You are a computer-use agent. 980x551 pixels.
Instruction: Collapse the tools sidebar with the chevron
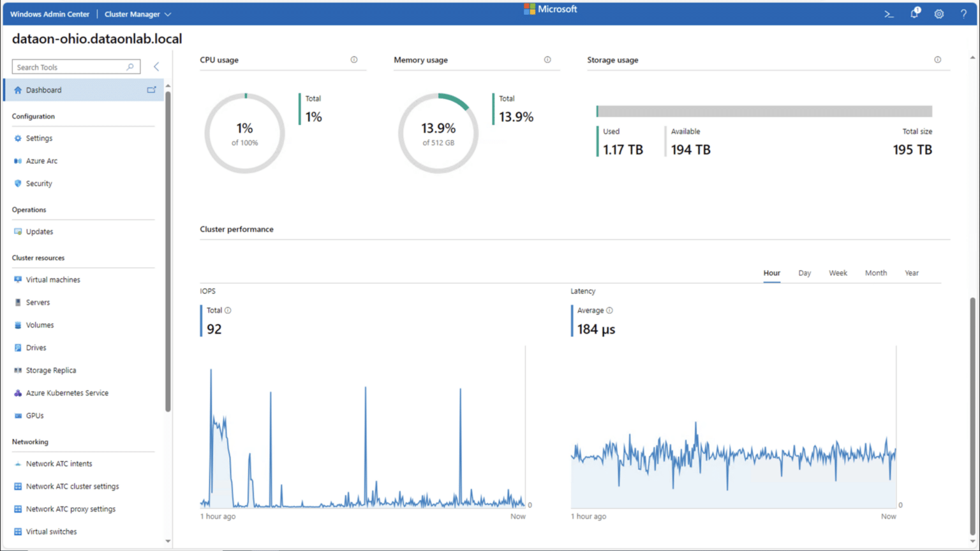(156, 66)
